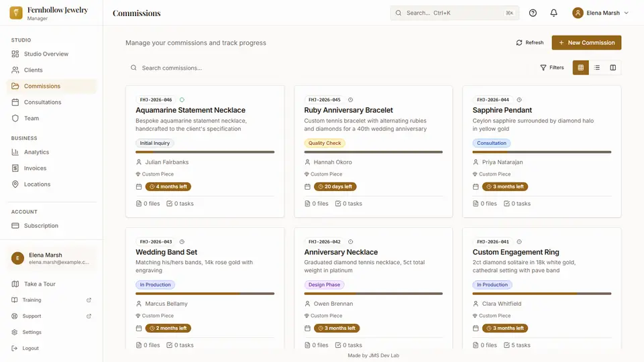
Task: Click the Quality Check status badge
Action: (x=325, y=143)
